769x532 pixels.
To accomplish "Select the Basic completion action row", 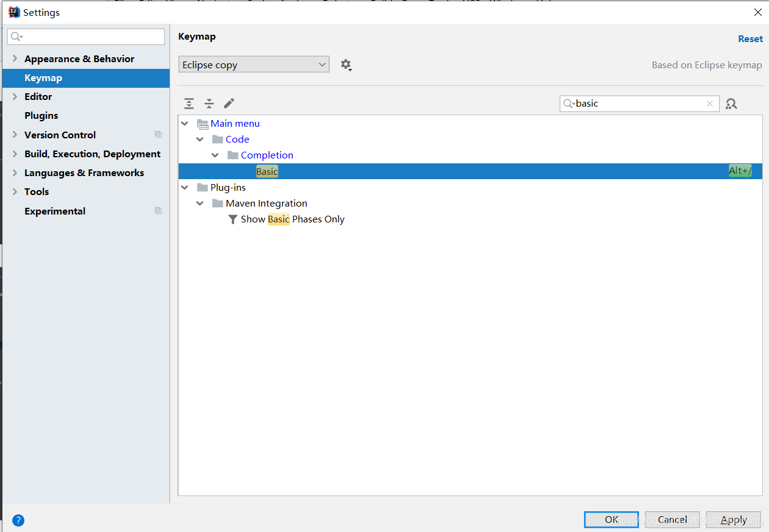I will [x=470, y=171].
